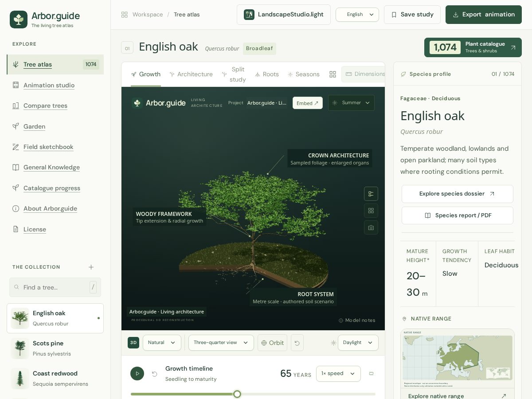This screenshot has height=399, width=532.
Task: Open About Arbor.guide
Action: tap(50, 208)
